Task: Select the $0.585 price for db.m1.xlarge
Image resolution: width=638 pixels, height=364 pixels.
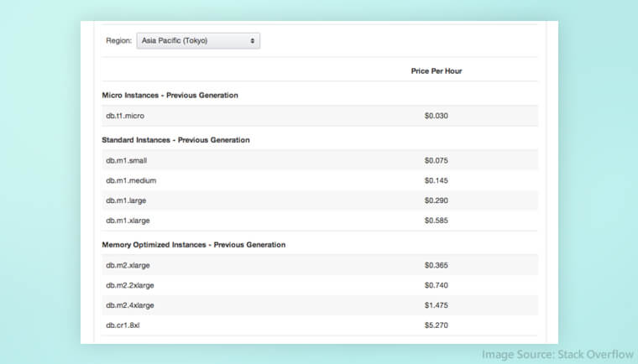Action: point(436,221)
